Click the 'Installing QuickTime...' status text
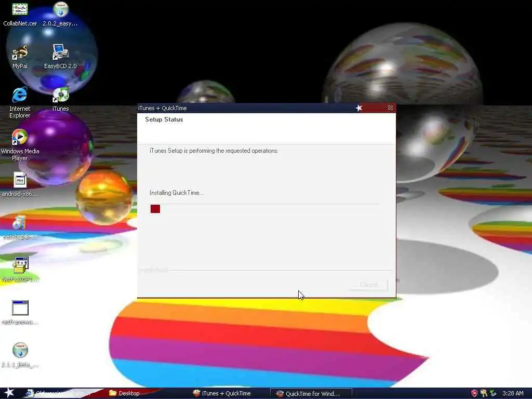The width and height of the screenshot is (532, 399). click(x=177, y=193)
